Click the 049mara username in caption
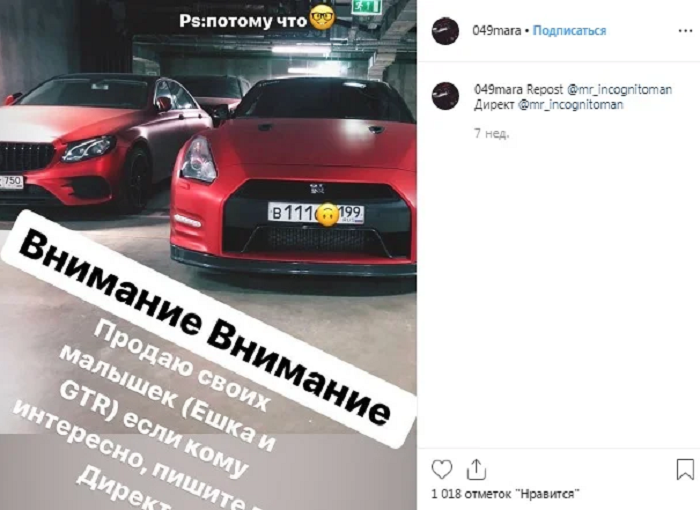The width and height of the screenshot is (700, 510). tap(498, 90)
